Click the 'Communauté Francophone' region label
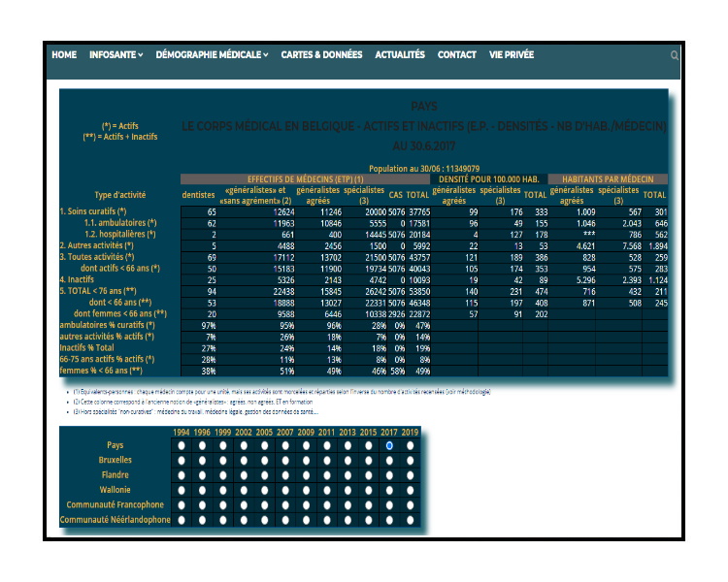The image size is (728, 582). coord(116,504)
